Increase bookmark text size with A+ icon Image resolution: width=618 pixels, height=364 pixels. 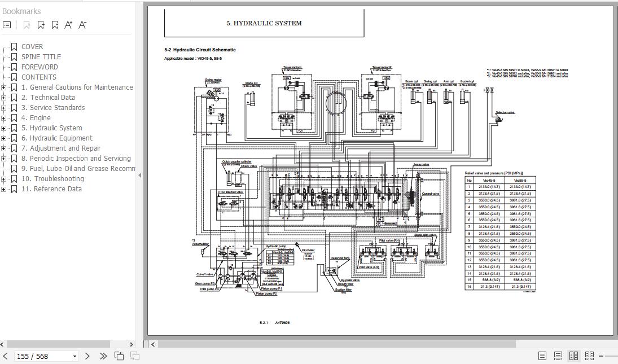click(68, 25)
